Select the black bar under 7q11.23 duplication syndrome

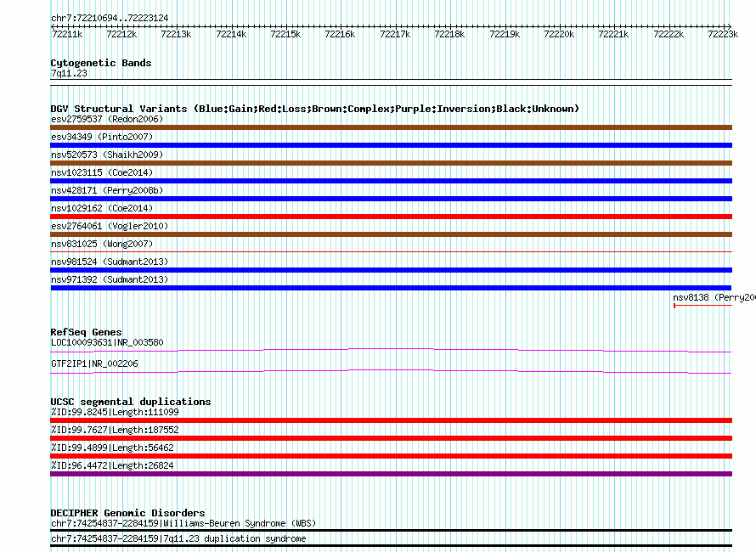pyautogui.click(x=391, y=546)
